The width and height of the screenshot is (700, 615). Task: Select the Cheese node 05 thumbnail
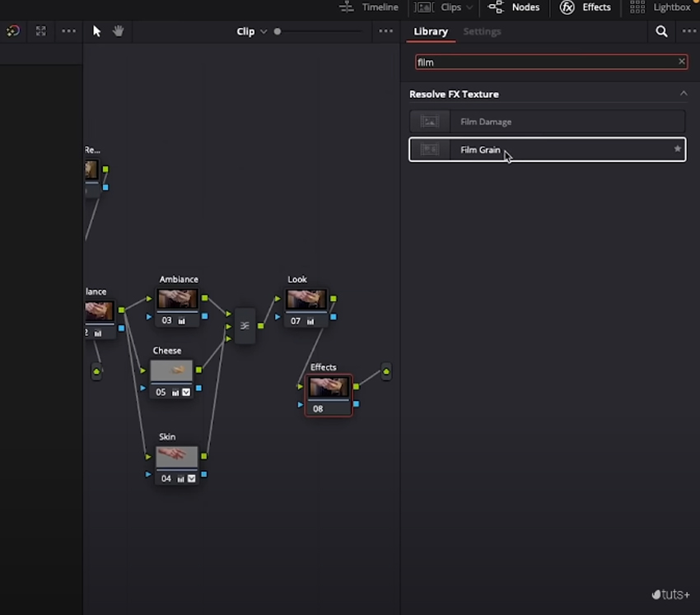click(171, 370)
